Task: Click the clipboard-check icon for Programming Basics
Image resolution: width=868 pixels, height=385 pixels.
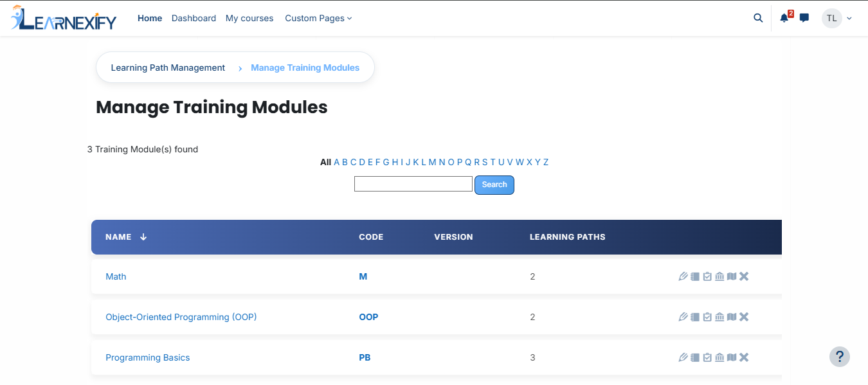Action: (x=707, y=357)
